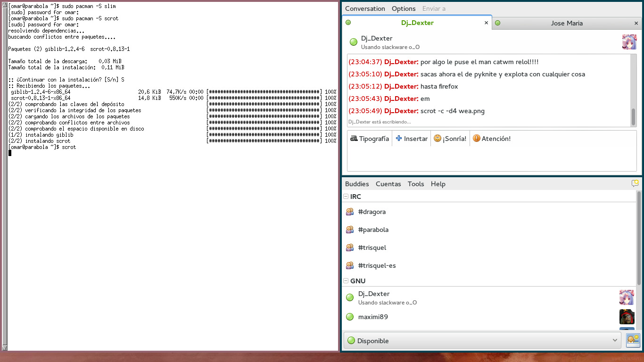Open the ¡Sonría! smiley picker
Image resolution: width=644 pixels, height=362 pixels.
[450, 139]
